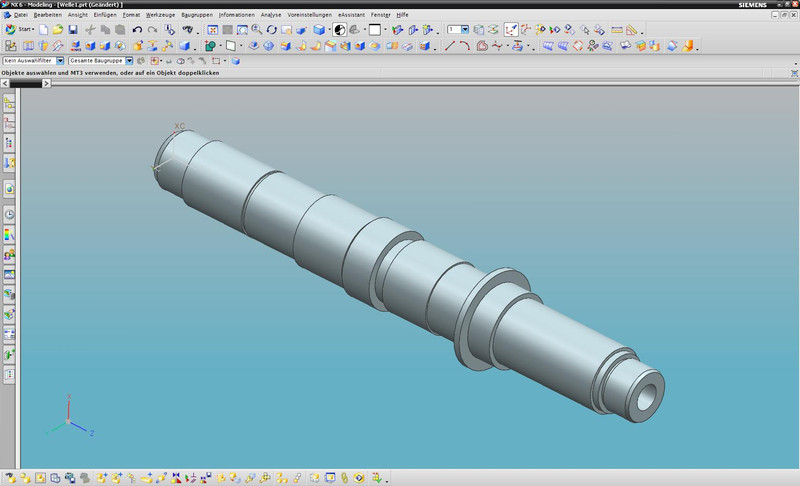The height and width of the screenshot is (486, 800).
Task: Open the Kein Auswahlfilter dropdown
Action: pos(61,60)
